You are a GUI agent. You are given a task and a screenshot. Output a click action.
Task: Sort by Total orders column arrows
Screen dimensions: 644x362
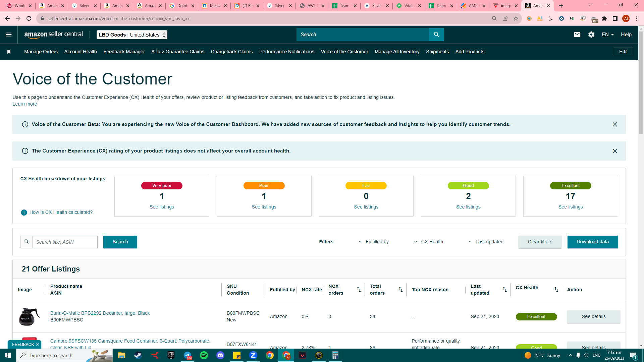click(x=400, y=290)
